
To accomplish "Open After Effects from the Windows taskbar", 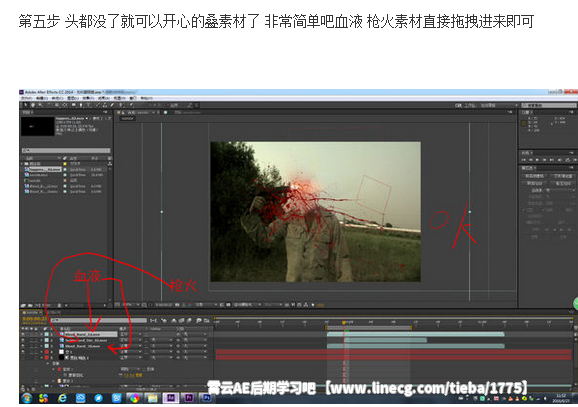I will 170,398.
